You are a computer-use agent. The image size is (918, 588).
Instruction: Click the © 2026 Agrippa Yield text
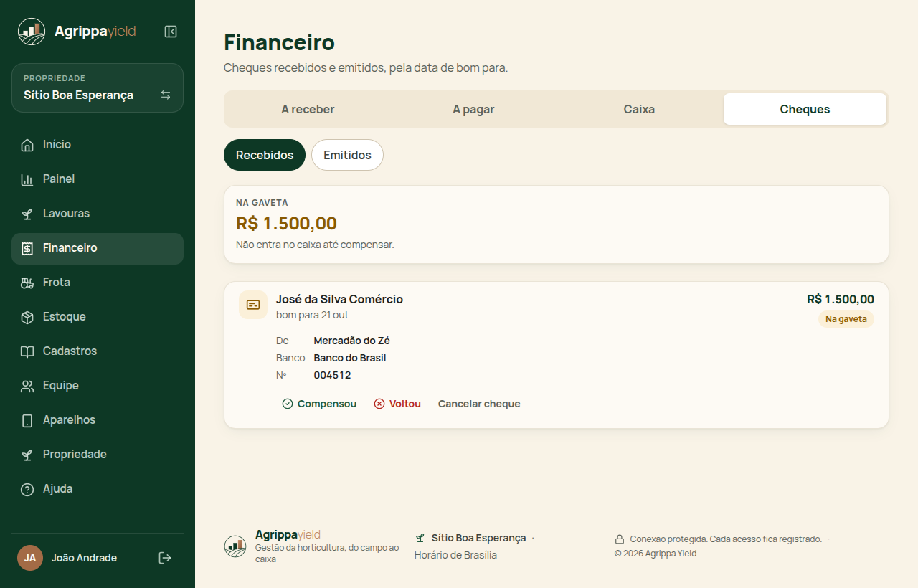point(656,554)
